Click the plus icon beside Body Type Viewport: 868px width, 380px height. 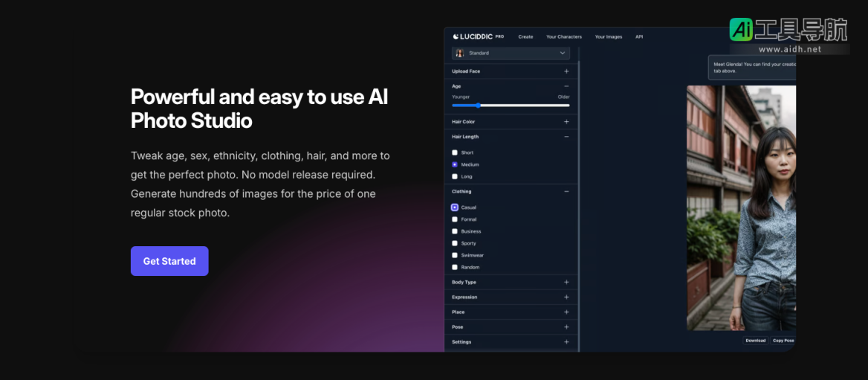[566, 283]
